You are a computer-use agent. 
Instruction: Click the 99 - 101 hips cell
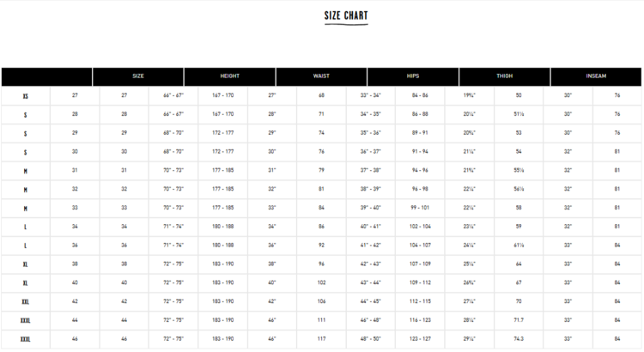[420, 208]
